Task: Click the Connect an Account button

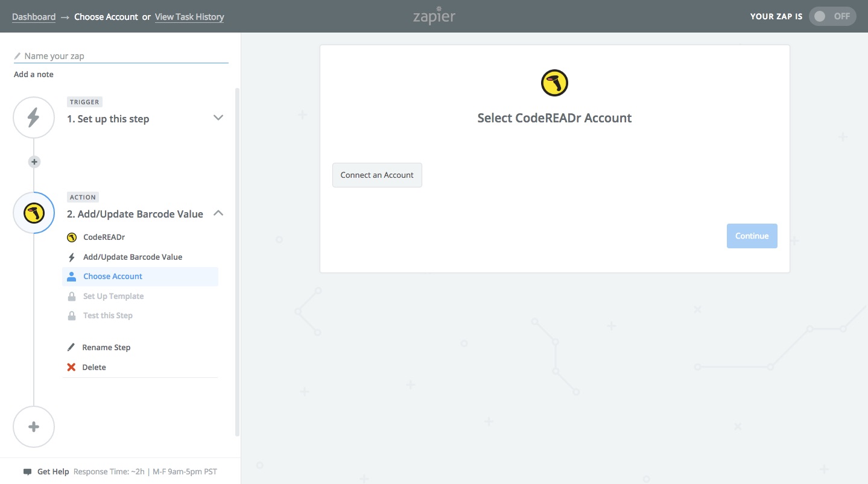Action: pos(377,175)
